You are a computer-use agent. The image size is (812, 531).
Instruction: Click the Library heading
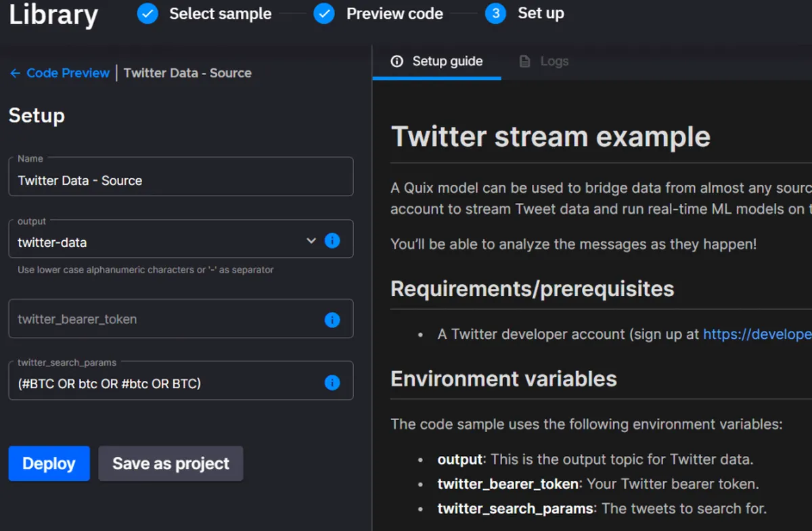point(53,15)
